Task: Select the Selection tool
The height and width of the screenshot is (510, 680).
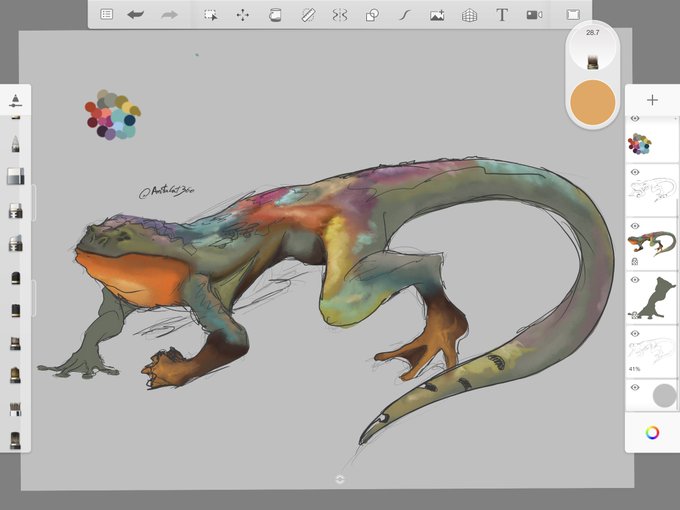Action: (211, 15)
